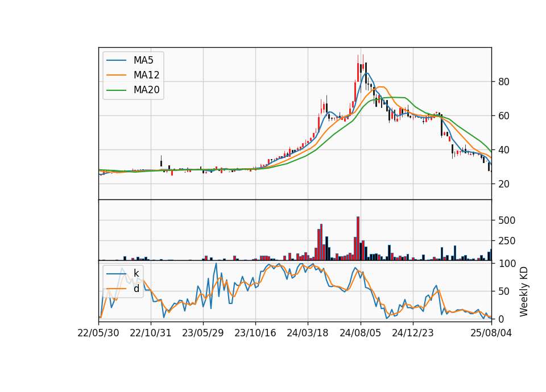Click the k legend label in KD panel
The image size is (546, 392).
point(136,274)
